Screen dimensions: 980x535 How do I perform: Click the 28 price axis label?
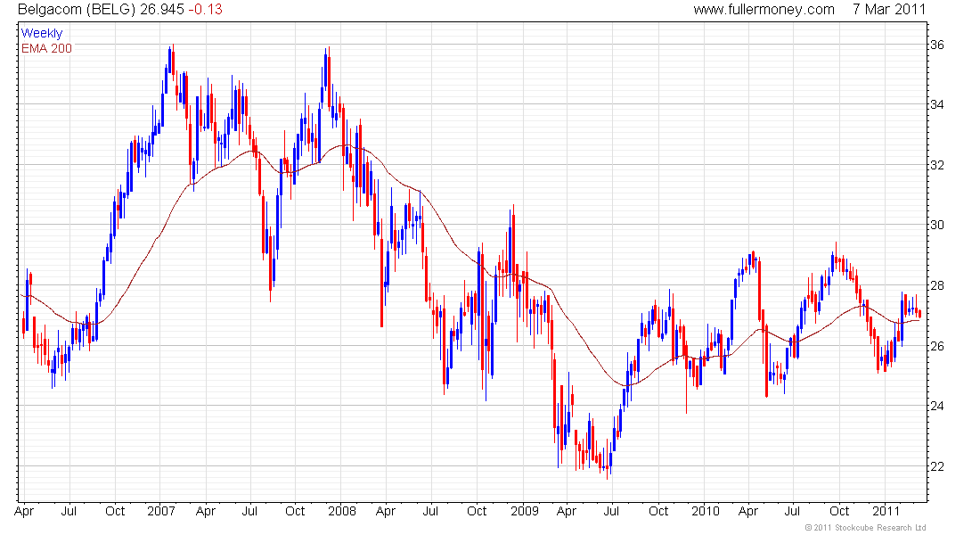pyautogui.click(x=937, y=286)
